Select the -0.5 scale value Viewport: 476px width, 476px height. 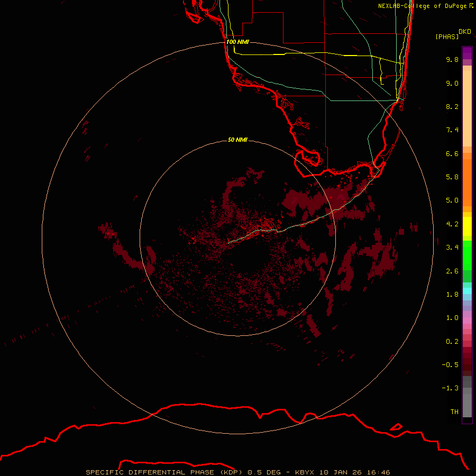450,365
